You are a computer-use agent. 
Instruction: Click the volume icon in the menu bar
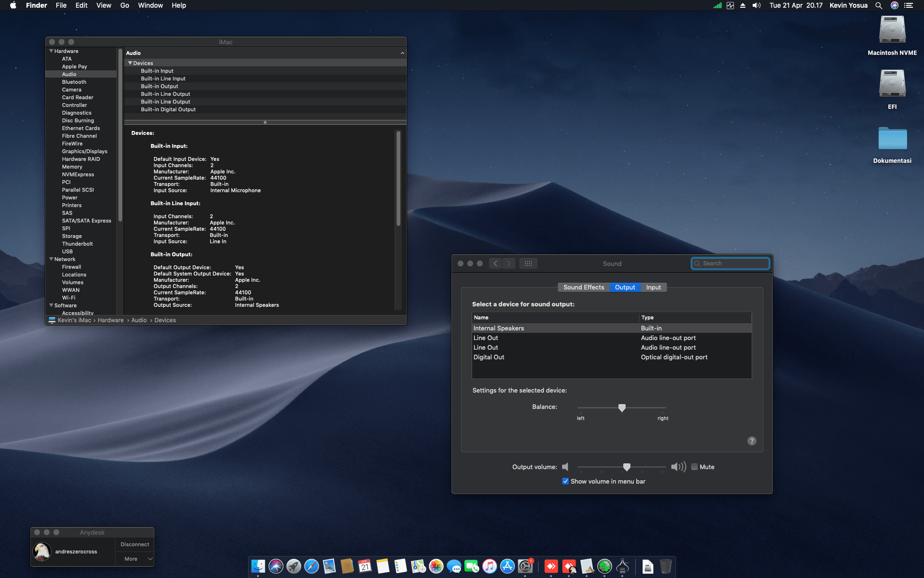click(x=756, y=5)
